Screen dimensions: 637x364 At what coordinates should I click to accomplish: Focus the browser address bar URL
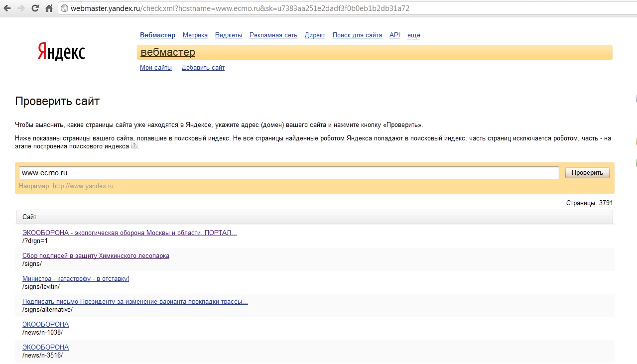(x=240, y=8)
